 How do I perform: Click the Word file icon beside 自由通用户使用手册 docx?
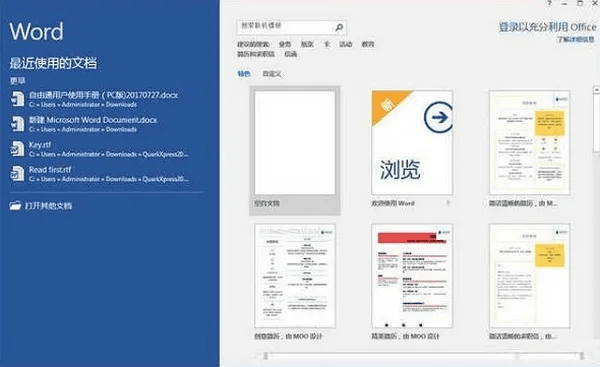(17, 99)
